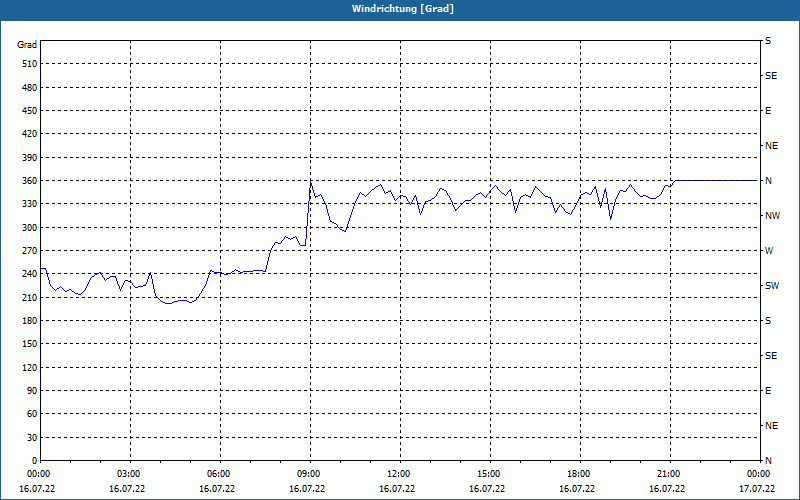
Task: Select the W compass label
Action: 769,251
